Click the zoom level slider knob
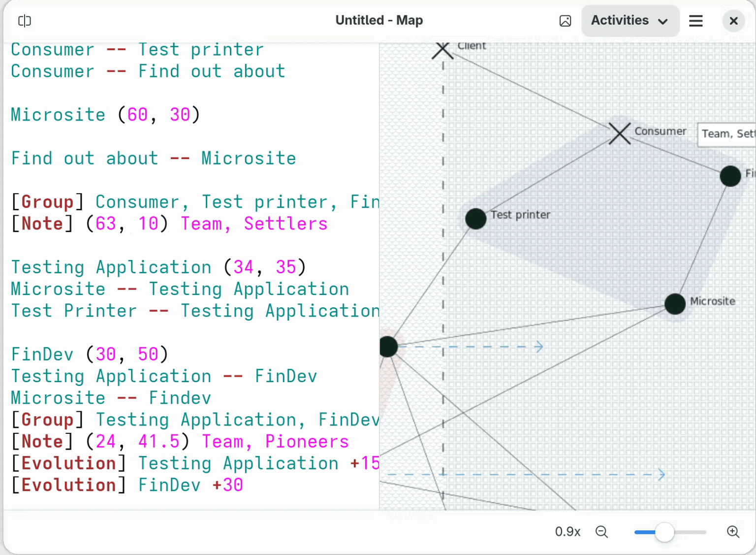The height and width of the screenshot is (555, 756). click(664, 532)
